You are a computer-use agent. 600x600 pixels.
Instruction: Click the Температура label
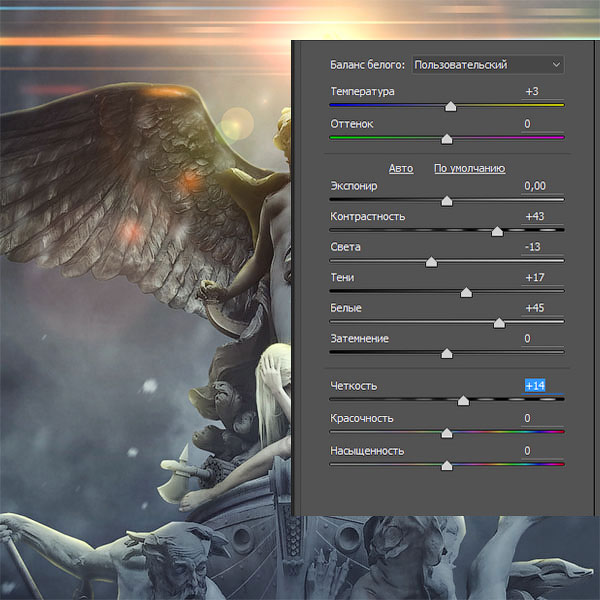tap(362, 92)
